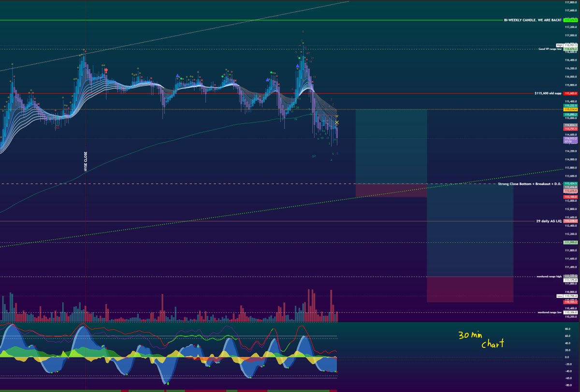This screenshot has width=580, height=392.
Task: Click the red 113,100.0 price tag
Action: pos(570,197)
